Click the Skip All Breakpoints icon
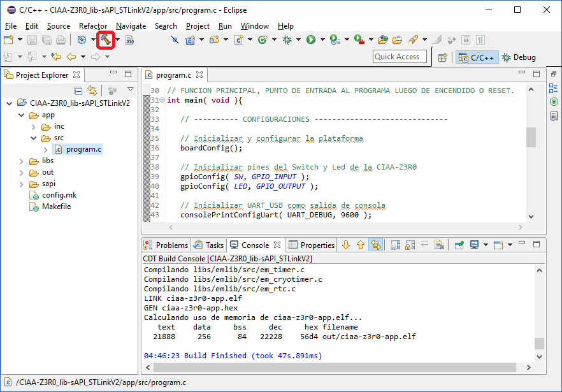Viewport: 562px width, 392px height. tap(175, 40)
